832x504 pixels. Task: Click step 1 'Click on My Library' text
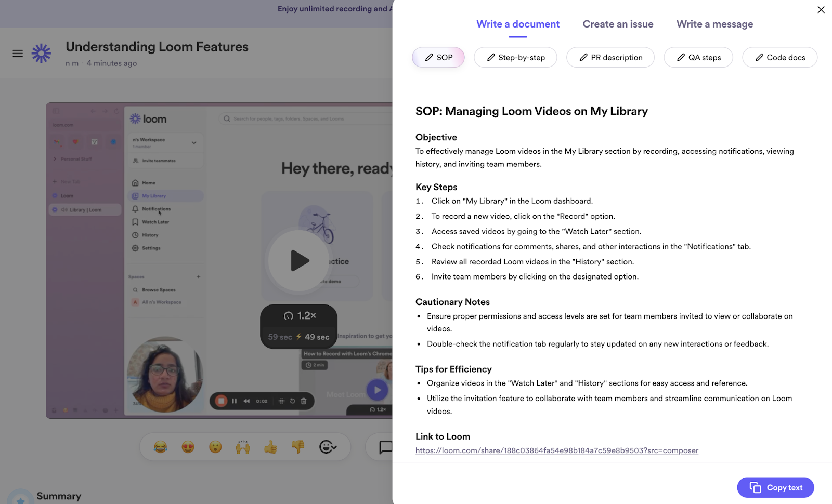512,201
